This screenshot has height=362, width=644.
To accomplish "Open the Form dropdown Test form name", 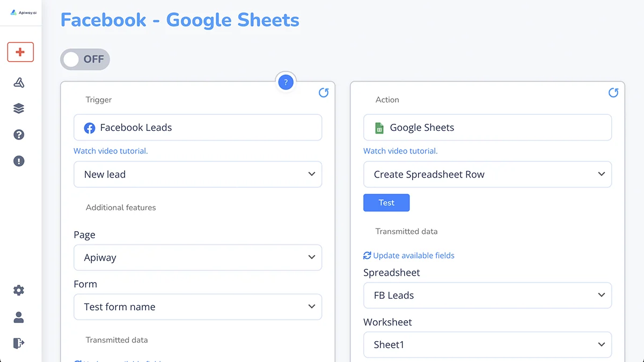I will (197, 307).
